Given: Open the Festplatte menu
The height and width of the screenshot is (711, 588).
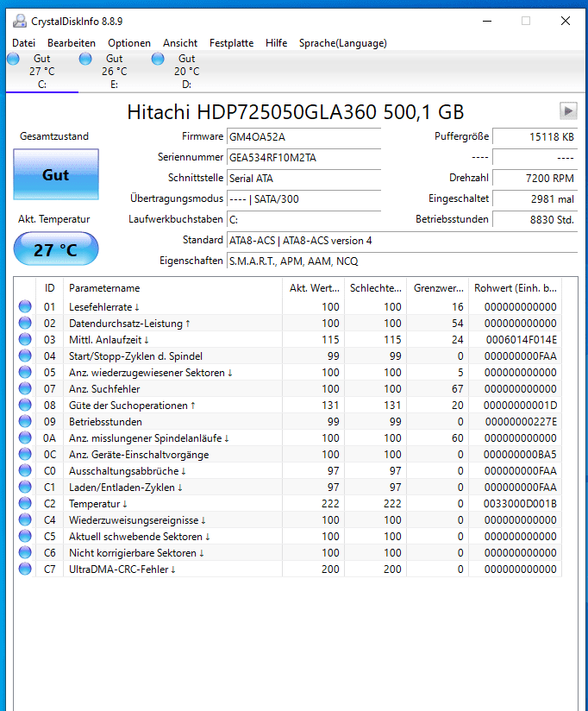Looking at the screenshot, I should [x=231, y=43].
